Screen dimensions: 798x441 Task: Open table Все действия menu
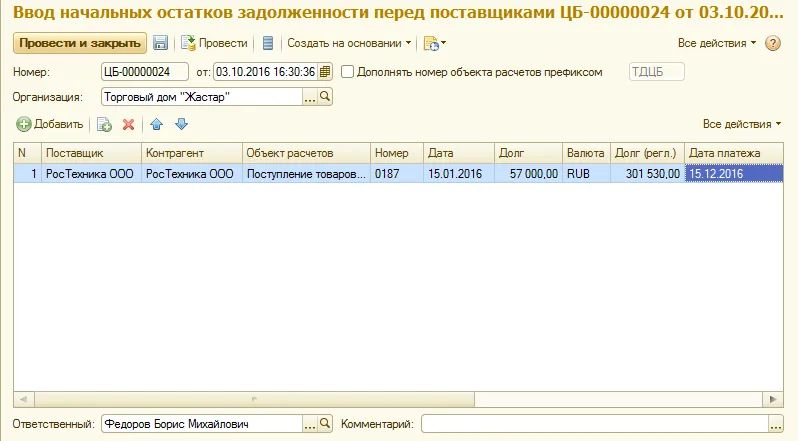coord(742,124)
